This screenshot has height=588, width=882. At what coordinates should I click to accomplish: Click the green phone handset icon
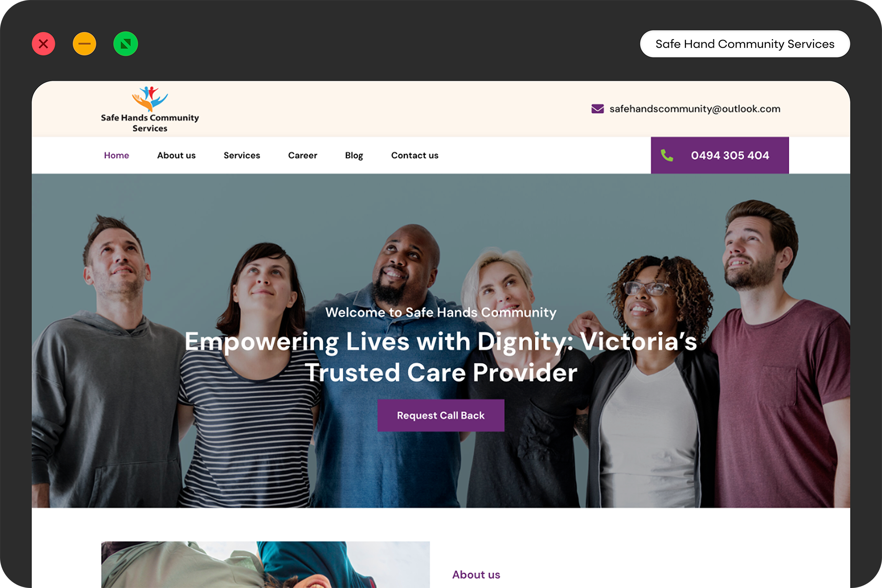tap(667, 155)
